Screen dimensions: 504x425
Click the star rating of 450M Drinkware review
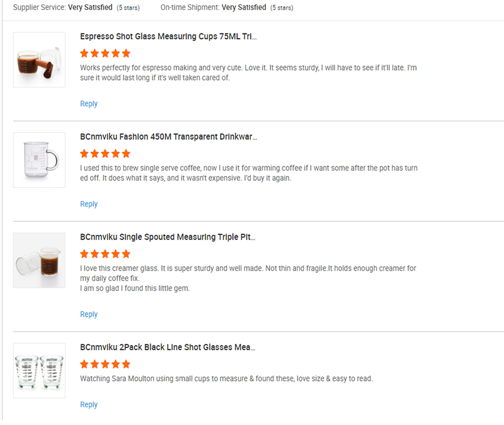(x=105, y=153)
